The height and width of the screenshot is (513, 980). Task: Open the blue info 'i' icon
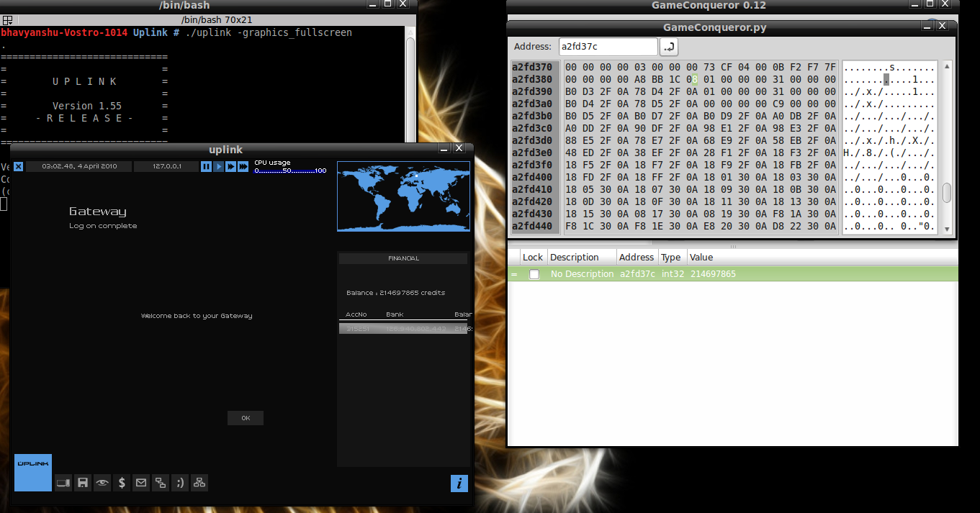[x=459, y=484]
